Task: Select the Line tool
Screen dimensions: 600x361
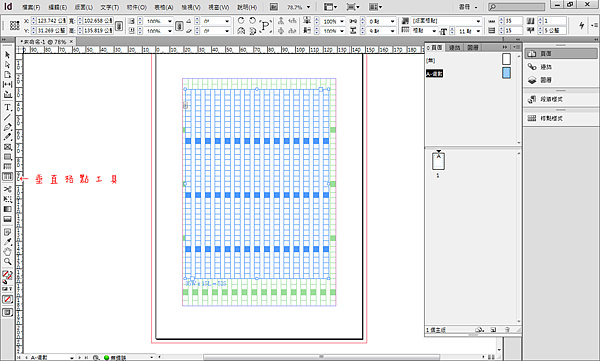Action: (x=7, y=118)
